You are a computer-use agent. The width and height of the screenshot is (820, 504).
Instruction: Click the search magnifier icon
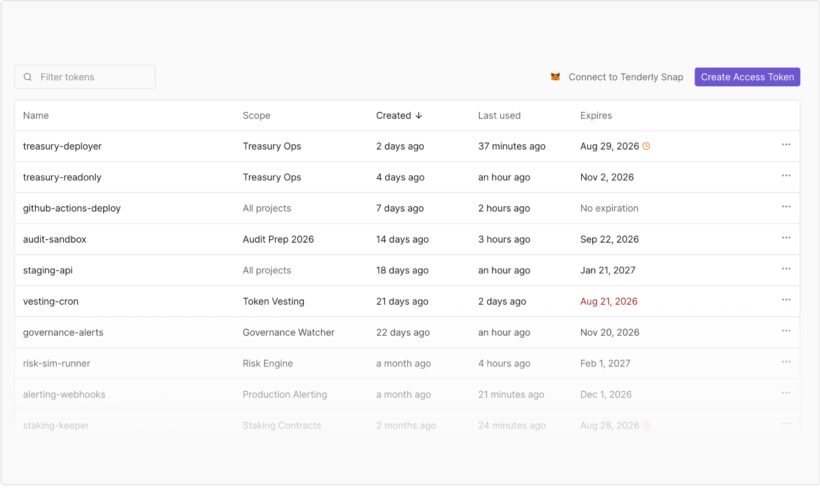[x=28, y=77]
